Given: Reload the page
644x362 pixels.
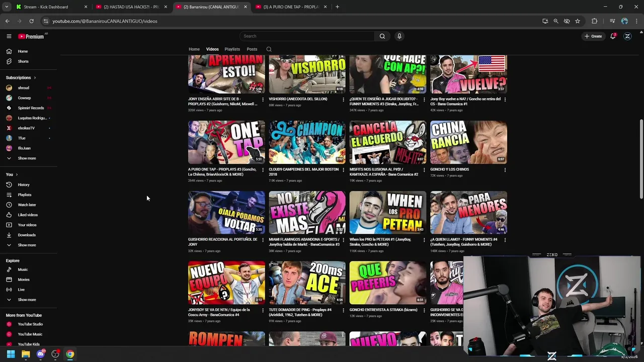Looking at the screenshot, I should [31, 21].
